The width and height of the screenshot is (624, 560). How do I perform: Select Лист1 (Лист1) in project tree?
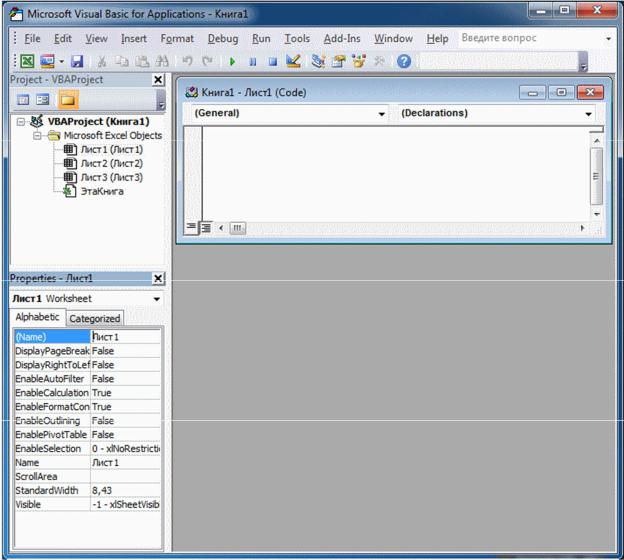[x=111, y=150]
